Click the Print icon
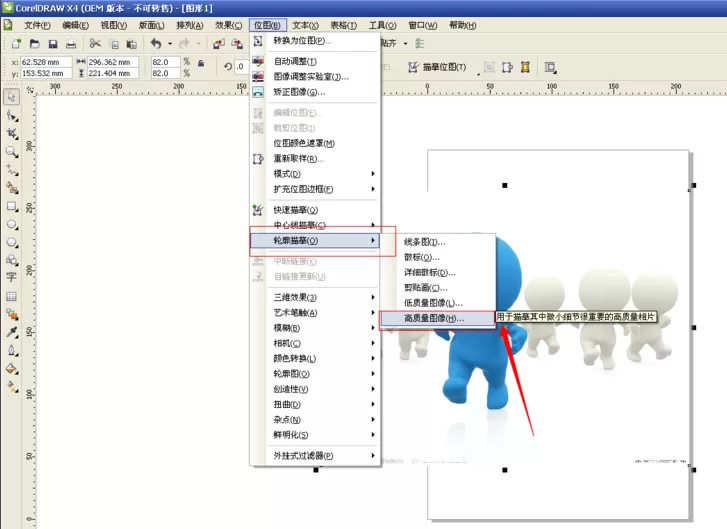 (71, 44)
